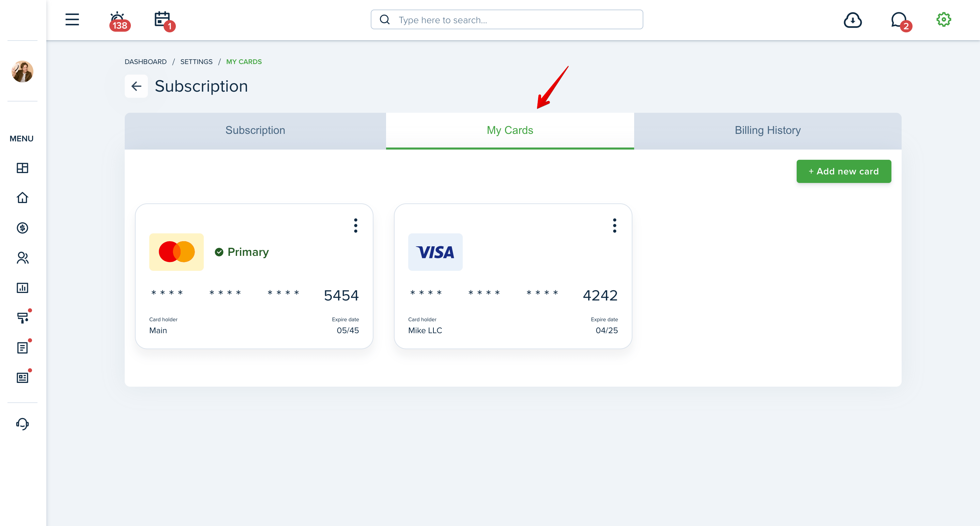Open the users sidebar icon
Screen dimensions: 980x526
pyautogui.click(x=22, y=258)
